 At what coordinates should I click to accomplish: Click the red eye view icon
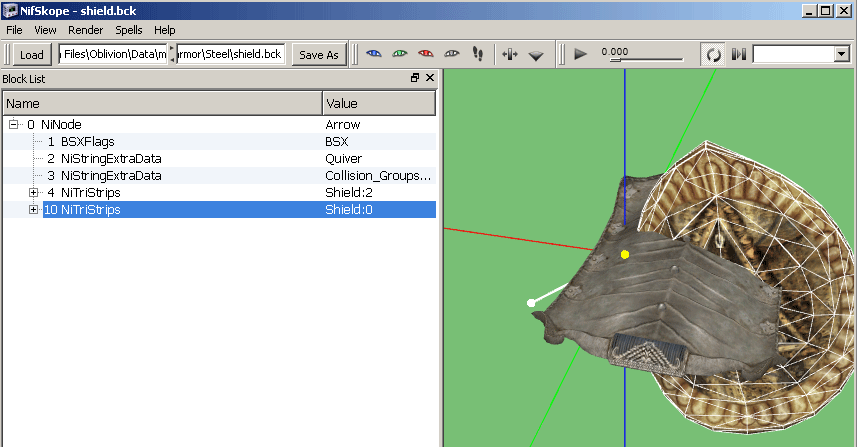426,54
